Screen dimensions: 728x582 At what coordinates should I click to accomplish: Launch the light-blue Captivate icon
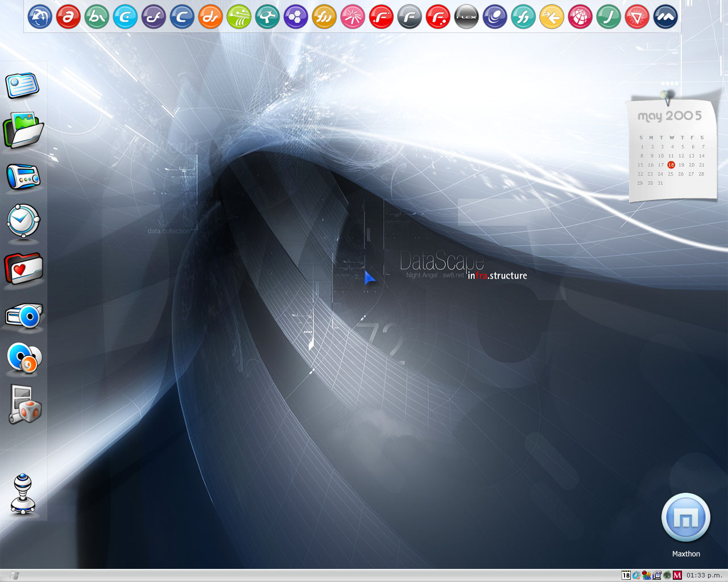click(125, 17)
